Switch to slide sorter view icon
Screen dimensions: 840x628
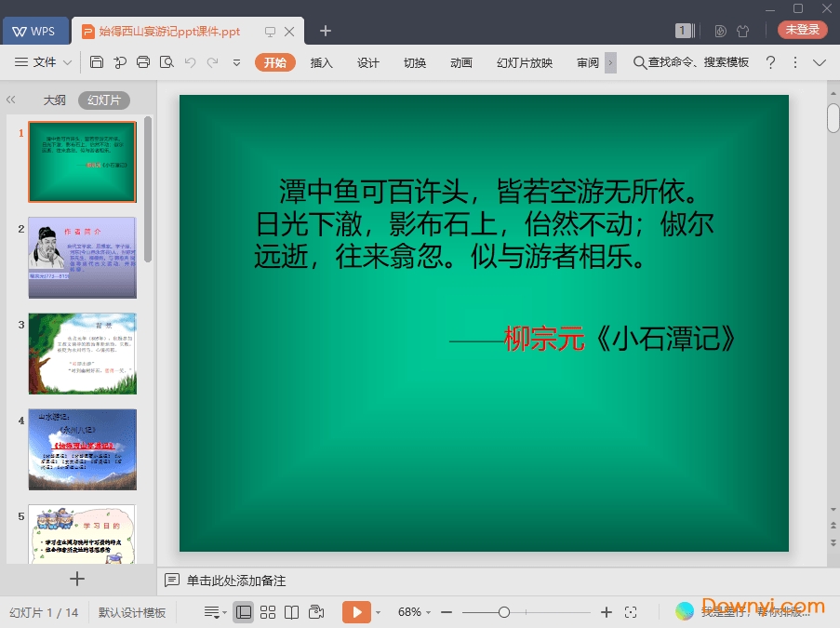(269, 611)
